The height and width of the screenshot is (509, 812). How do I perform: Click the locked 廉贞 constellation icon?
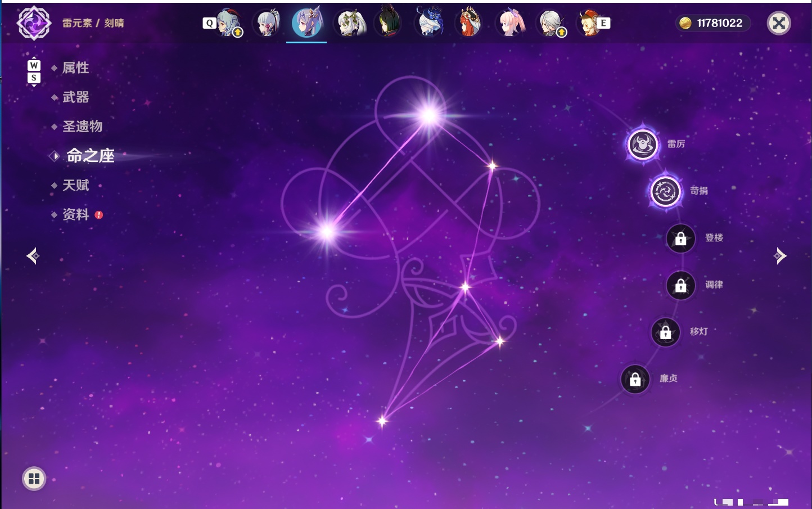tap(635, 380)
